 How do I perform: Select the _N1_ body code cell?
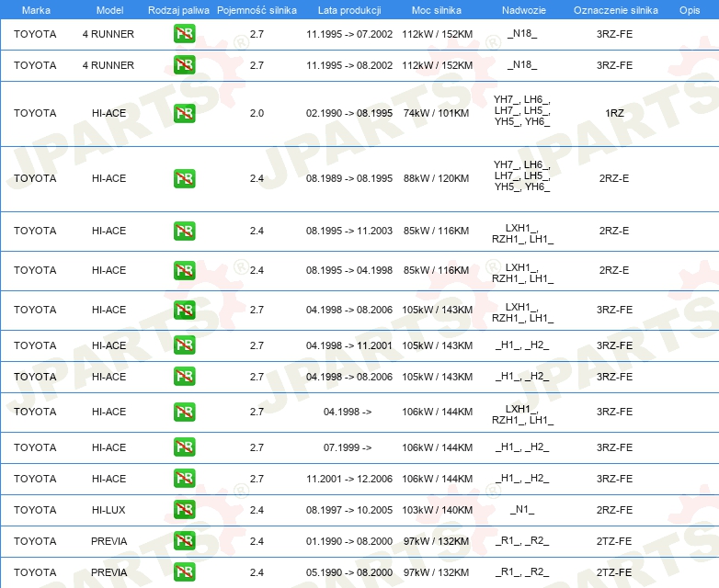click(x=522, y=509)
